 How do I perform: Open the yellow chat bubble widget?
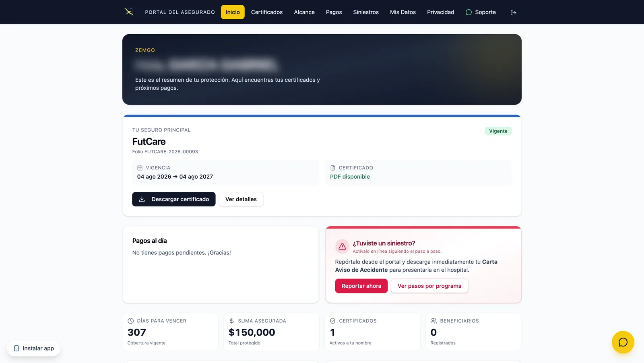[x=623, y=342]
